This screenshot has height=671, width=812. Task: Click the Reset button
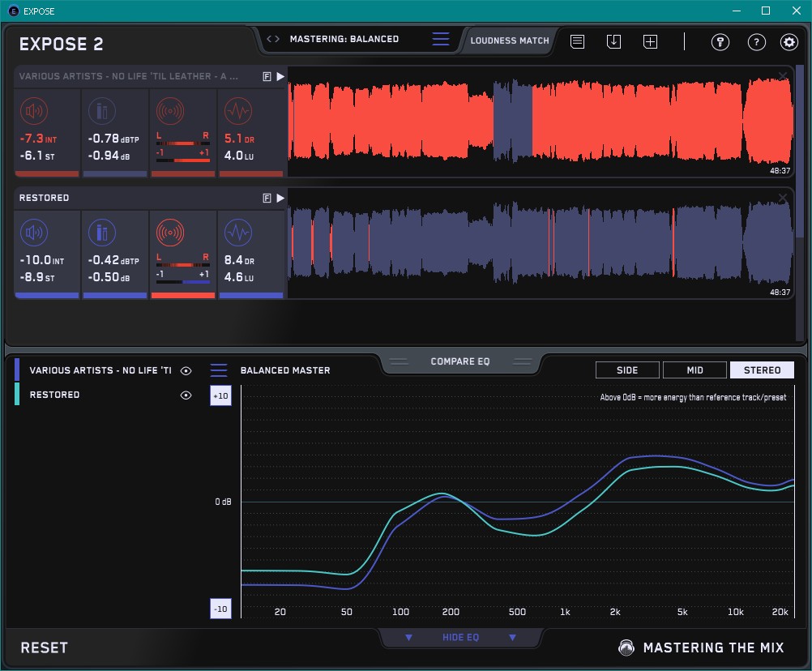click(x=45, y=647)
